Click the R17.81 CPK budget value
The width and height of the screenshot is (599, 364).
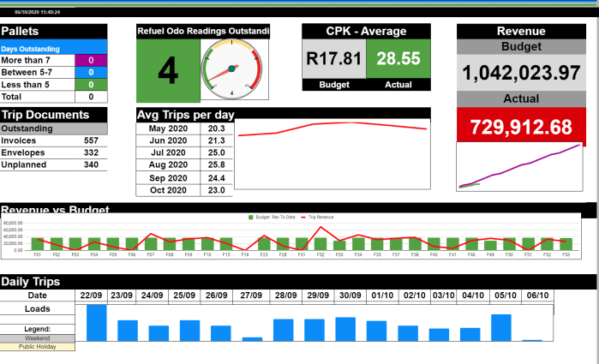click(333, 58)
